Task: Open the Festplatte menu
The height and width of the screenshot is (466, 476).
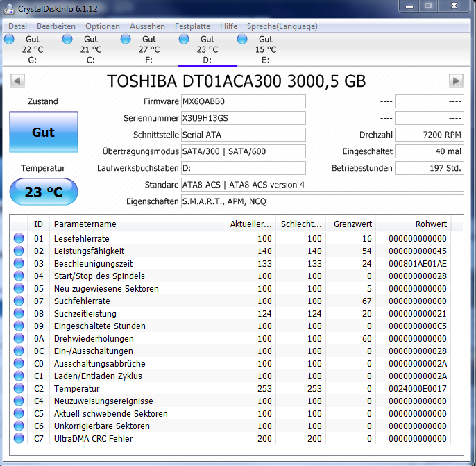Action: (192, 26)
